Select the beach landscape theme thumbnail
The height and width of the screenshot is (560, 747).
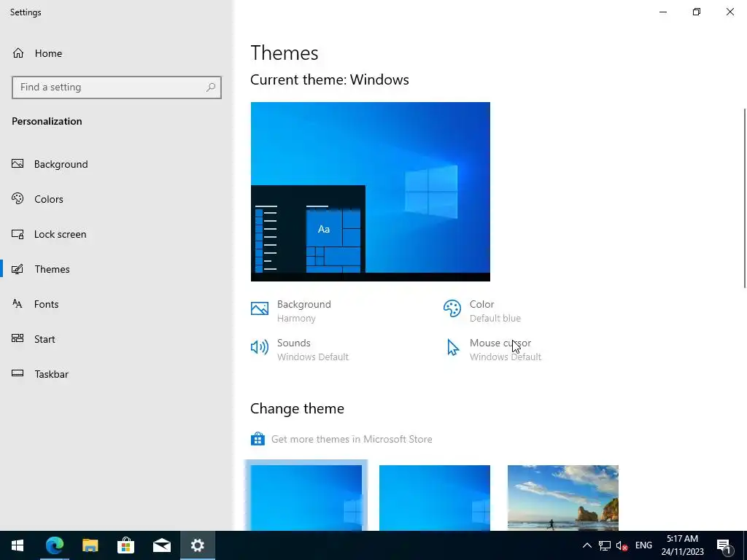click(563, 497)
